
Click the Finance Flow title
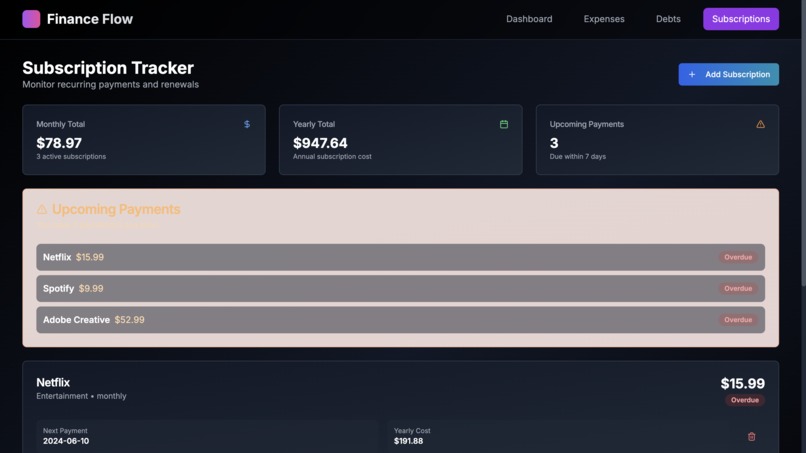pyautogui.click(x=90, y=19)
